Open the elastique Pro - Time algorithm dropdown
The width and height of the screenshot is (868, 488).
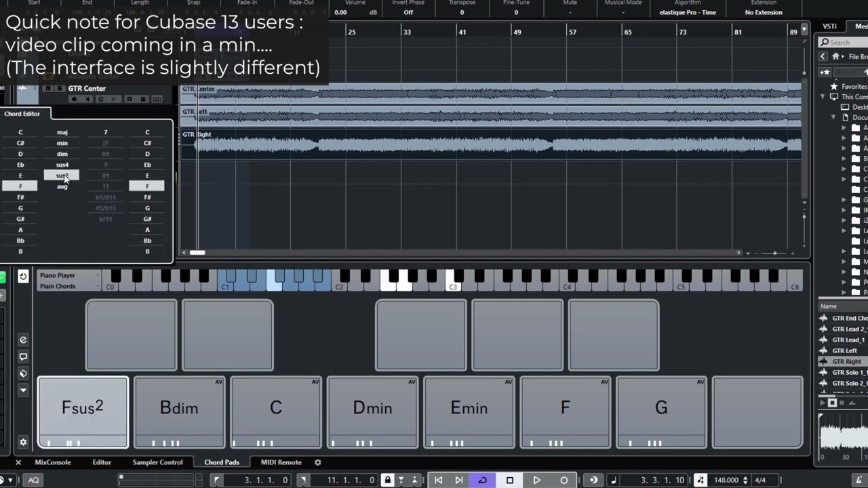[x=687, y=12]
